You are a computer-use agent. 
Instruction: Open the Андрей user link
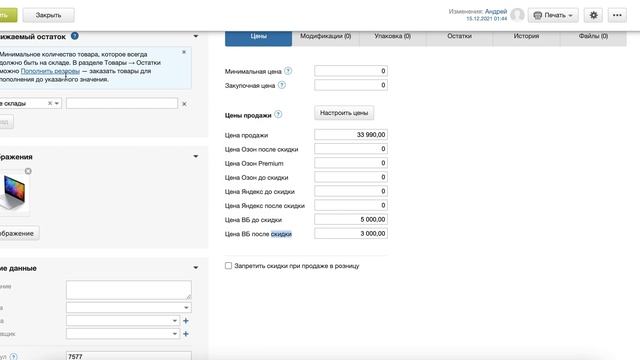[x=496, y=11]
